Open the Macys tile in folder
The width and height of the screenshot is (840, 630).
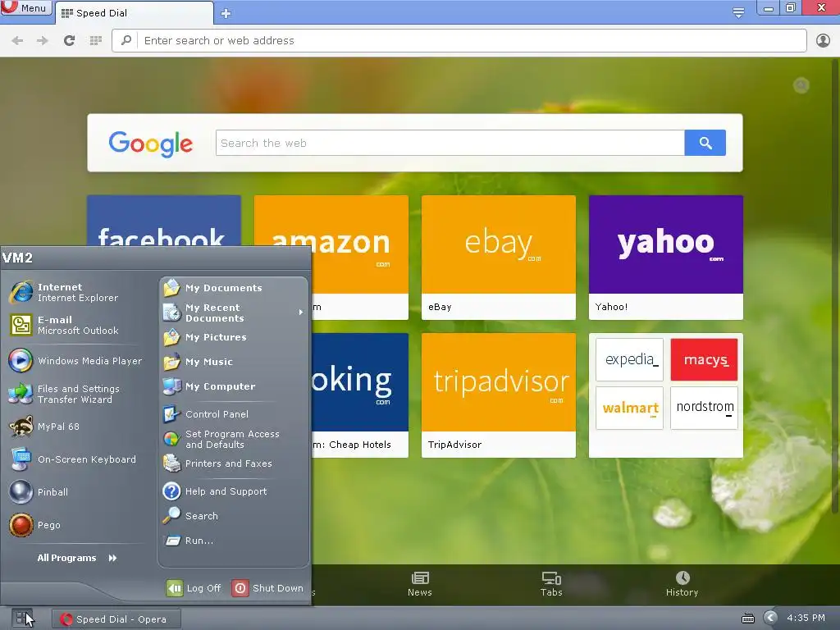pyautogui.click(x=704, y=359)
